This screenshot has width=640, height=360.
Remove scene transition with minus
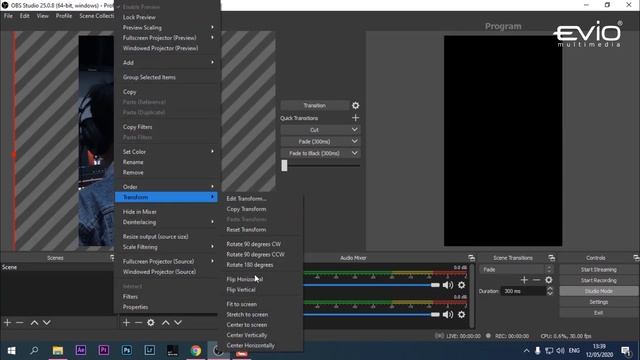537,280
